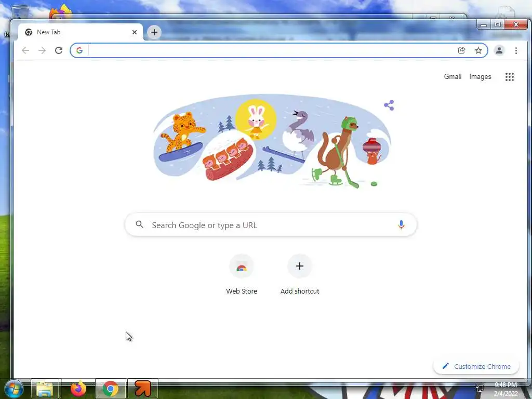532x399 pixels.
Task: Open the taskbar clock showing 9:48 PM
Action: 506,389
